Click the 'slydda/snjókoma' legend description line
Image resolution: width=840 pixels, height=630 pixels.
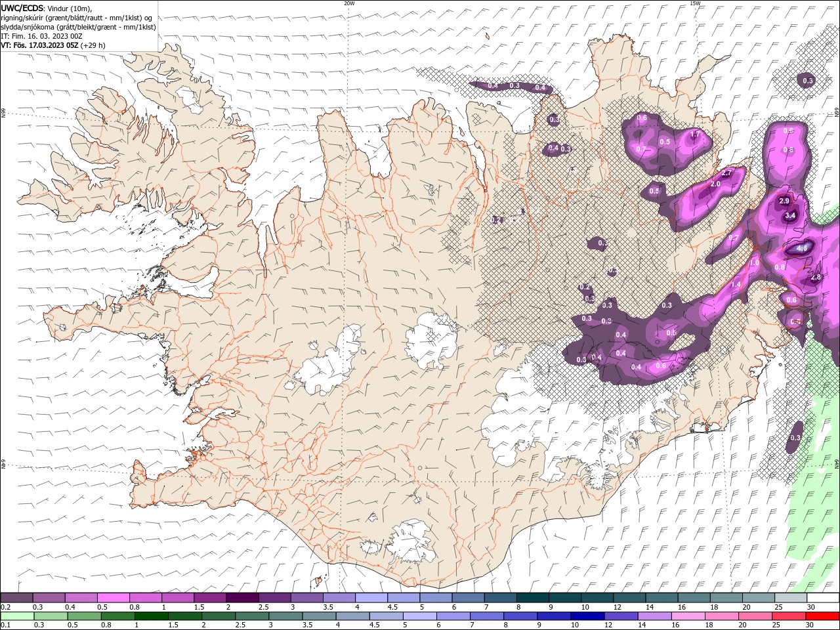point(78,27)
